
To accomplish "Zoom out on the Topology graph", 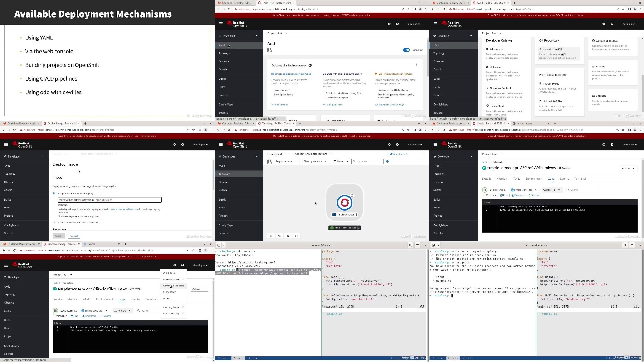I will coord(279,236).
